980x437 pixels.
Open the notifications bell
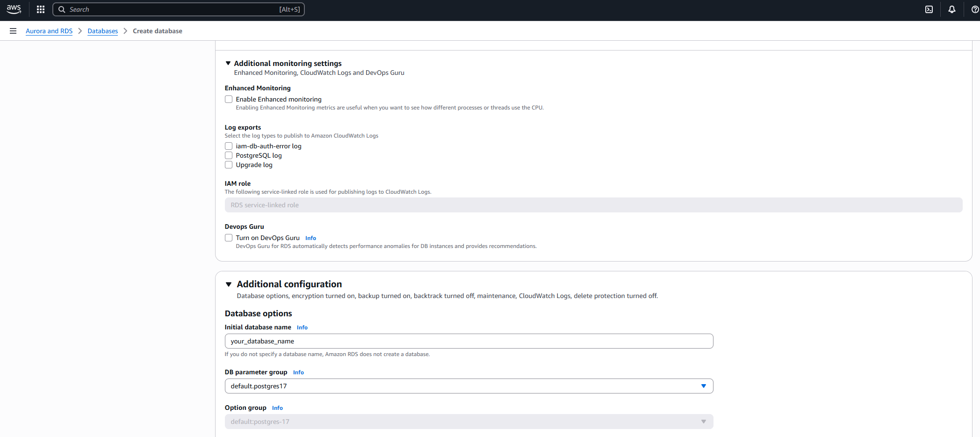(951, 9)
